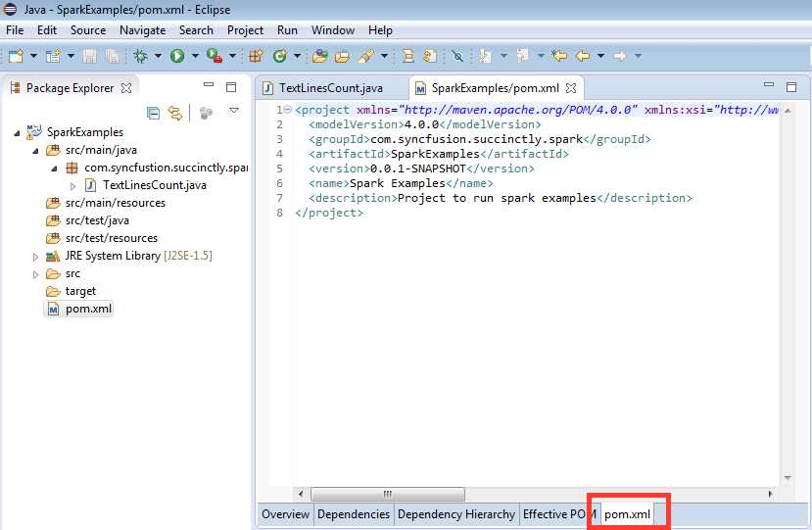Viewport: 812px width, 530px height.
Task: Toggle the skip breakpoints toolbar icon
Action: pos(457,56)
